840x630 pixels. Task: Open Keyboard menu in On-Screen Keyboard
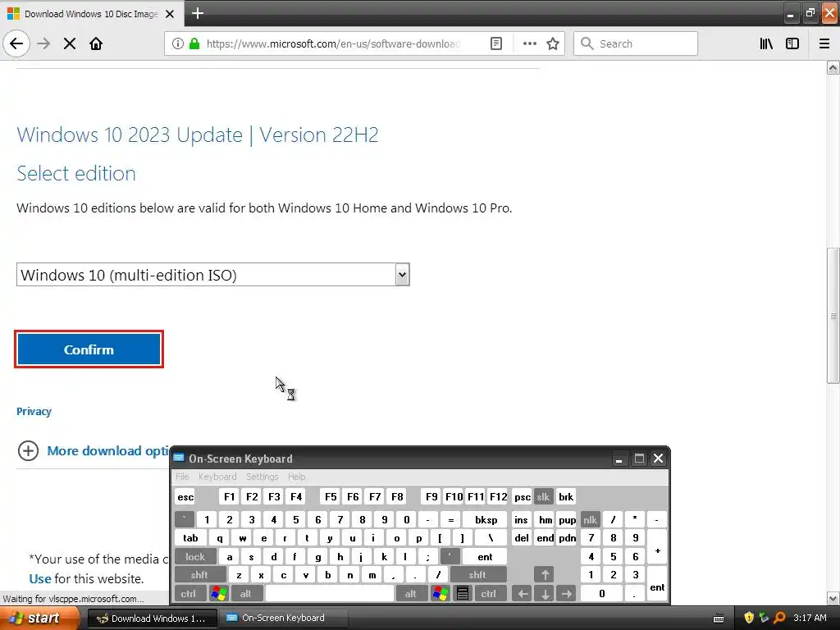coord(217,477)
